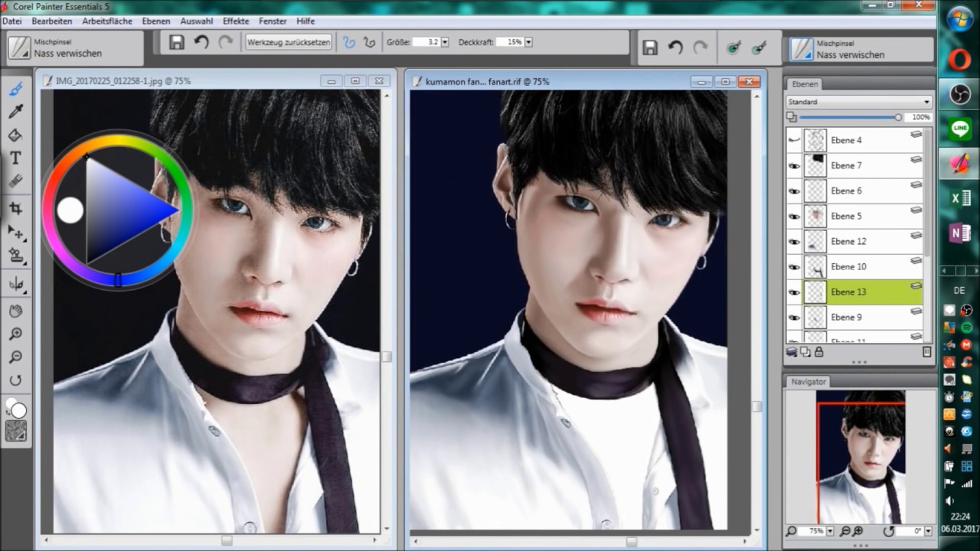
Task: Hide layer Ebene 13
Action: pos(794,292)
